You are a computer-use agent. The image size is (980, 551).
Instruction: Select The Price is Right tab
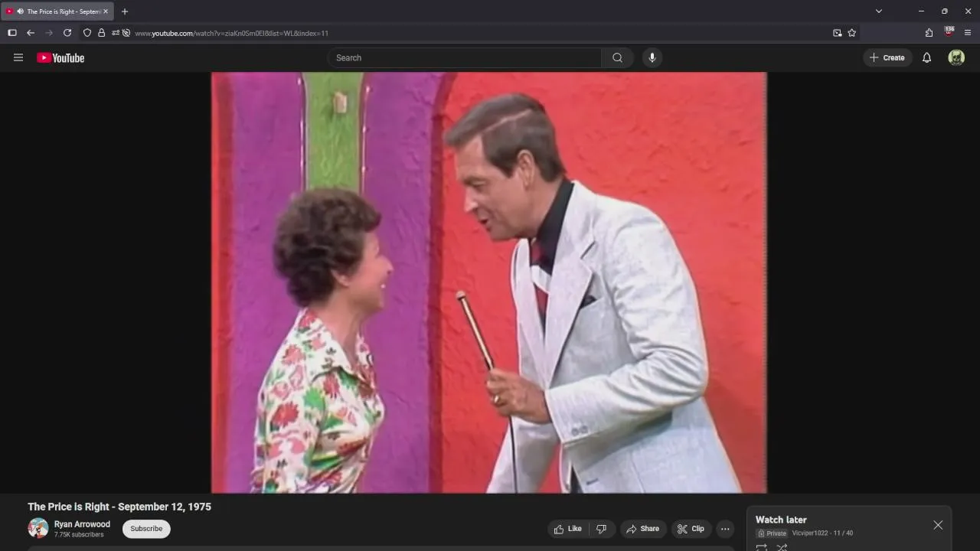[x=57, y=11]
